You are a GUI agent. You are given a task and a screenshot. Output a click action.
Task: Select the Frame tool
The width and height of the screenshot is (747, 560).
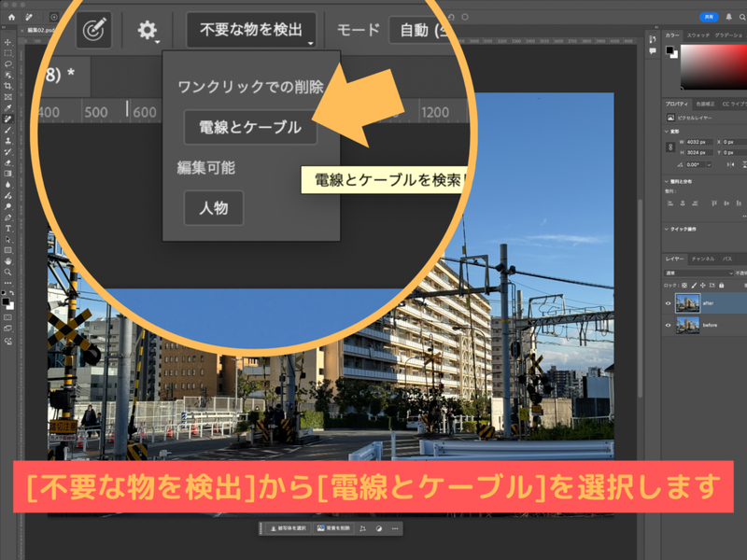point(7,97)
